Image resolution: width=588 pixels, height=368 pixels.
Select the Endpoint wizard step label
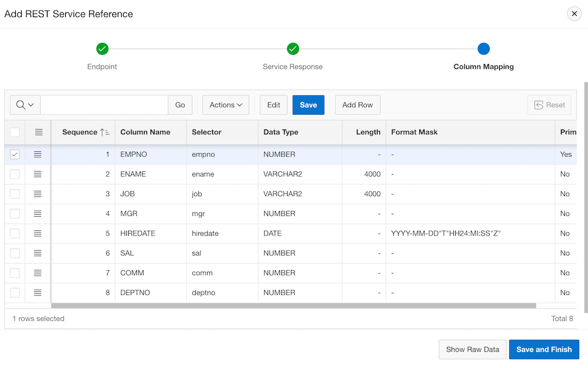[x=102, y=67]
